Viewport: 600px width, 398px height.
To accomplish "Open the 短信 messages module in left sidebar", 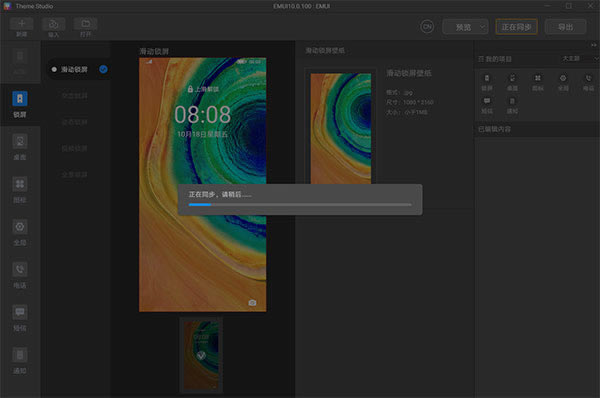I will pos(20,318).
